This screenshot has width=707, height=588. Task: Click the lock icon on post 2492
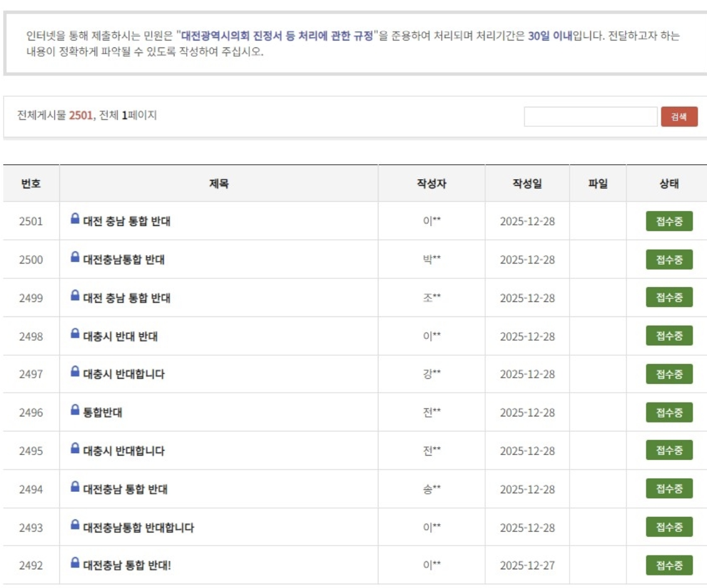[75, 562]
